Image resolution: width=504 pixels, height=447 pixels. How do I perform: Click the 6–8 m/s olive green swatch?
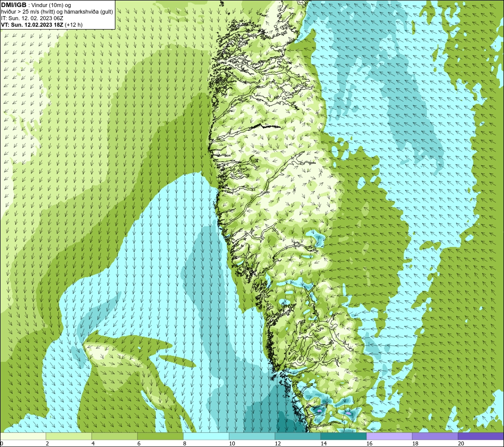pyautogui.click(x=160, y=436)
